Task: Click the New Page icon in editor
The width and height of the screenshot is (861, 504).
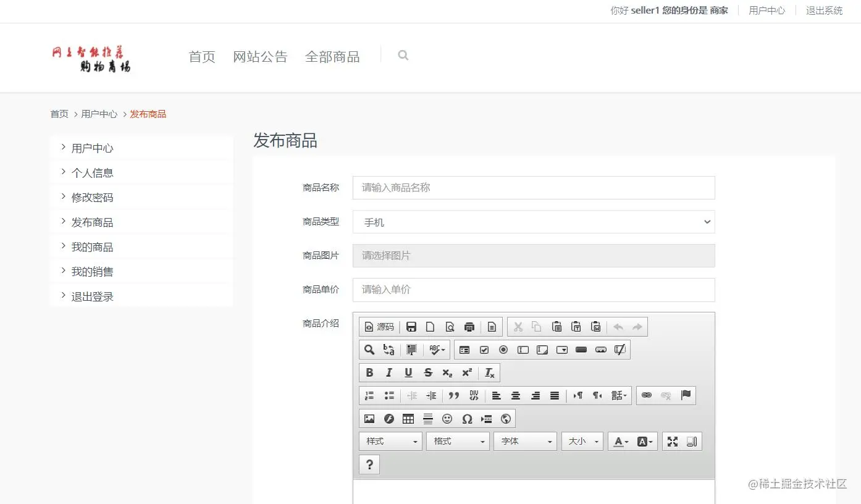Action: (x=430, y=327)
